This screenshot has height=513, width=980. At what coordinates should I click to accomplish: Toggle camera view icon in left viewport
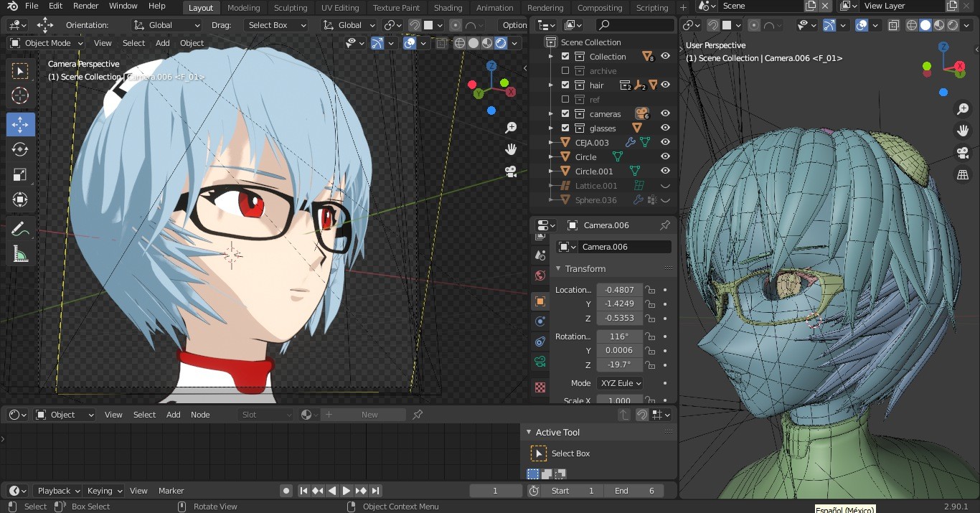pyautogui.click(x=511, y=171)
